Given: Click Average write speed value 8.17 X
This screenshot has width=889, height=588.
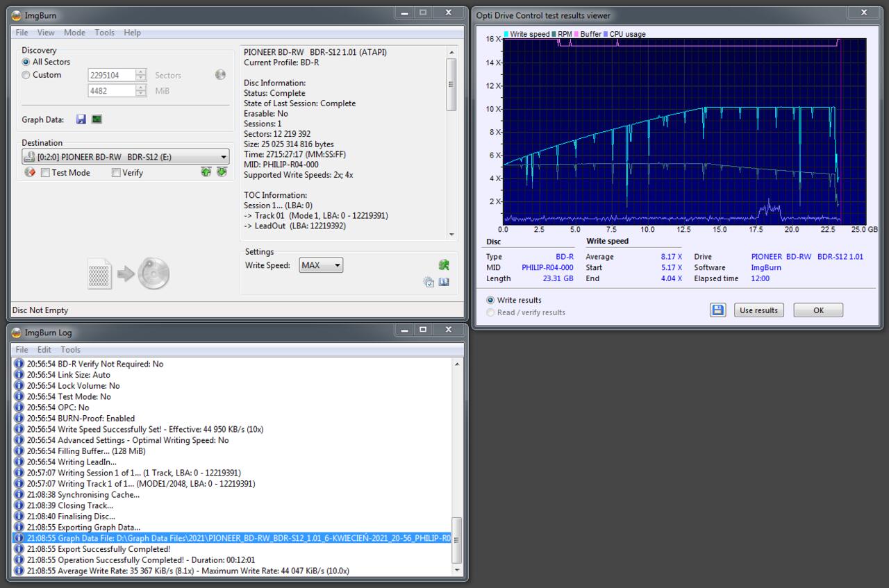Looking at the screenshot, I should tap(671, 257).
